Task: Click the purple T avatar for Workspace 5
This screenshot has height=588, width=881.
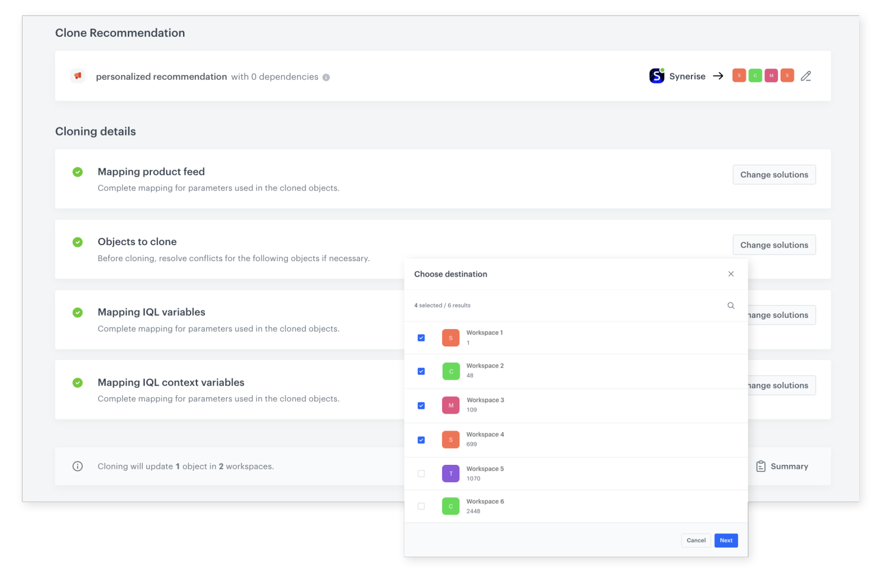Action: [451, 474]
